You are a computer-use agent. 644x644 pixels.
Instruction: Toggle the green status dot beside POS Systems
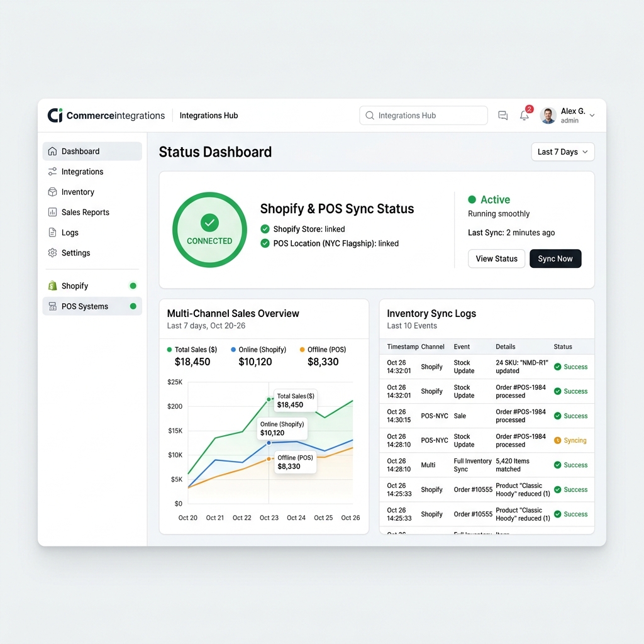[133, 306]
